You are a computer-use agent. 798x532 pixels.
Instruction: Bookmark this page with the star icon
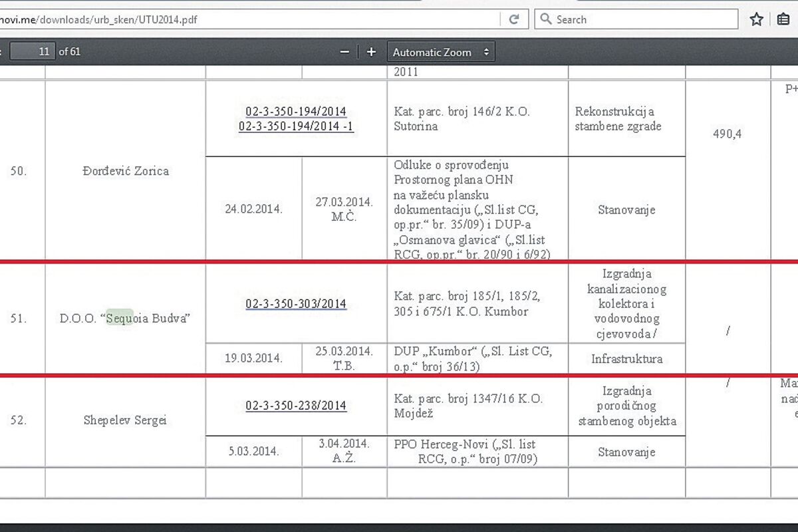[x=756, y=19]
